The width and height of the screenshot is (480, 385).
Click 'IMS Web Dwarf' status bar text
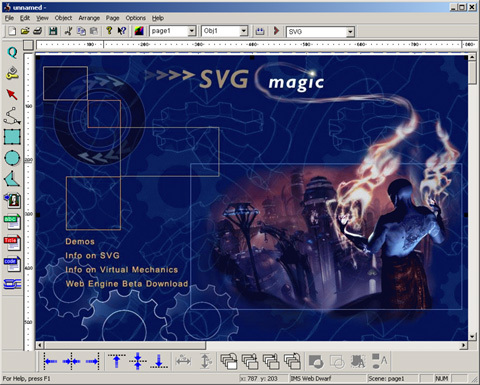(311, 379)
